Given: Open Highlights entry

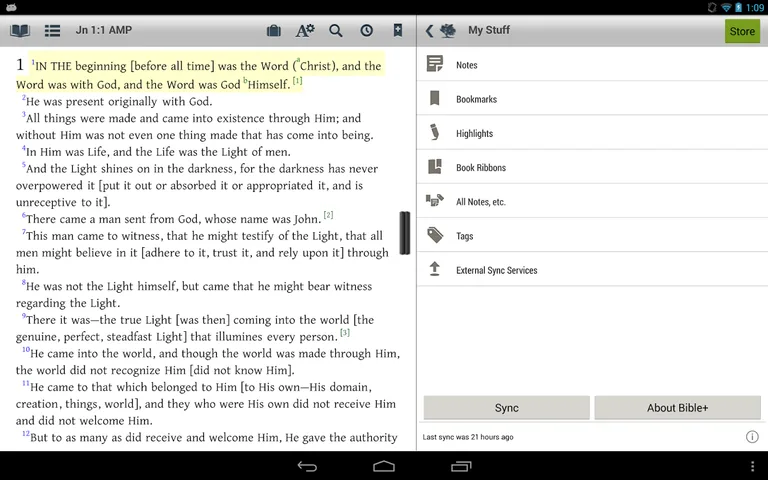Looking at the screenshot, I should [592, 133].
